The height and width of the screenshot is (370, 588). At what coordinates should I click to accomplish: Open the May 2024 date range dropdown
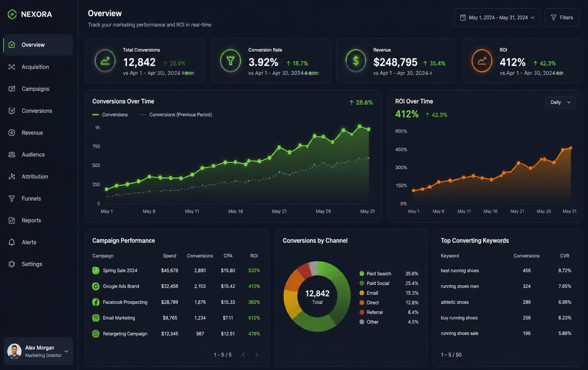pos(497,18)
